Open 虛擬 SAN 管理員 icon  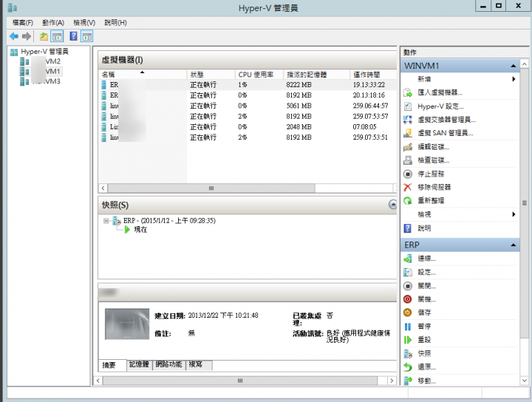[407, 133]
